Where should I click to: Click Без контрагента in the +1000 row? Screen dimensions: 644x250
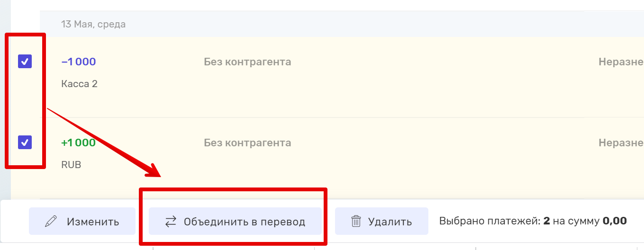coord(247,143)
